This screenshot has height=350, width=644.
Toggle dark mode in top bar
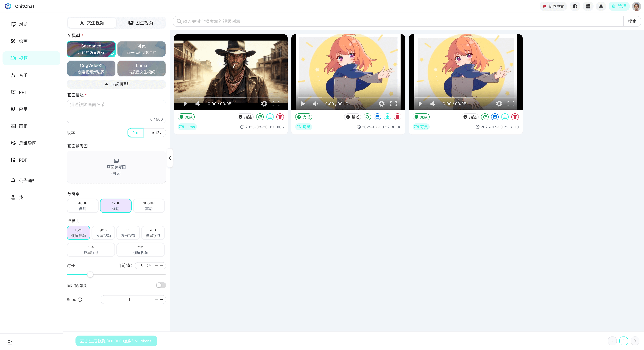pyautogui.click(x=575, y=6)
